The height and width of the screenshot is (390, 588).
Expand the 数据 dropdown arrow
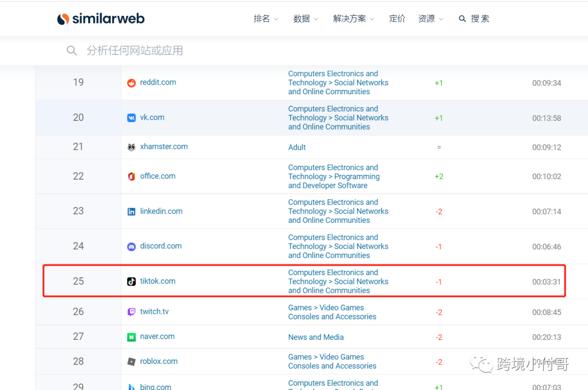(x=316, y=19)
